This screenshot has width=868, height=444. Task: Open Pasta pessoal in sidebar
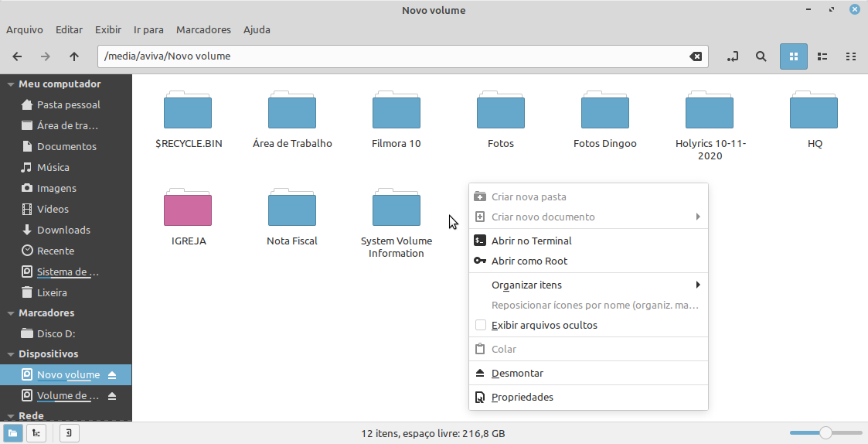(x=66, y=104)
